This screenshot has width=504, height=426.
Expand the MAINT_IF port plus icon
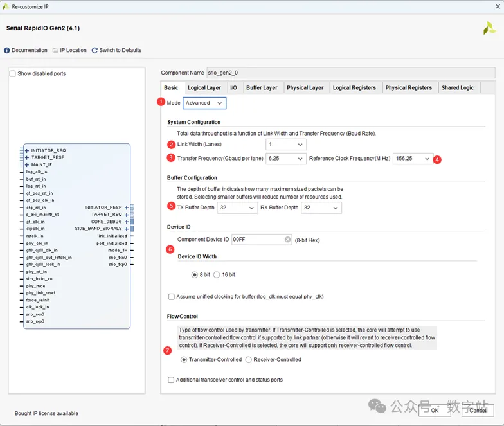(x=27, y=164)
